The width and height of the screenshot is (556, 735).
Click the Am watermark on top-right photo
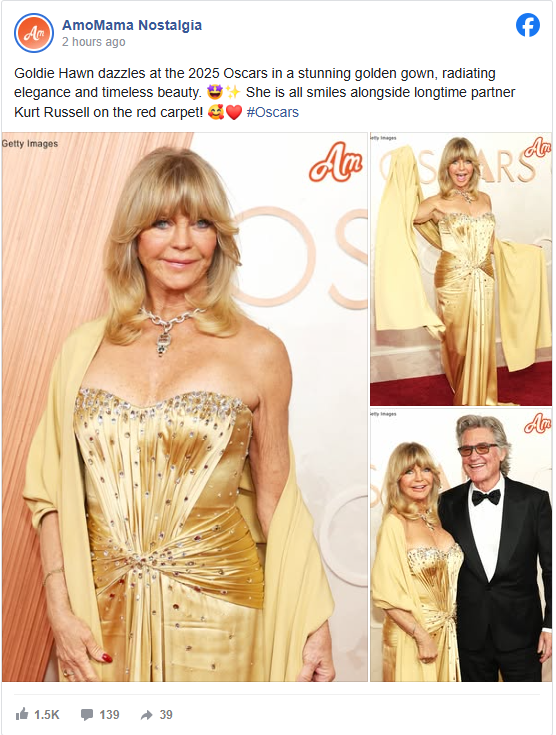click(x=537, y=147)
